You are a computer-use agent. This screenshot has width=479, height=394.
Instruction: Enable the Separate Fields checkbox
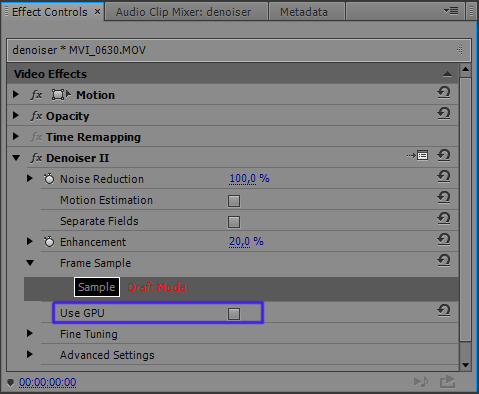point(234,222)
